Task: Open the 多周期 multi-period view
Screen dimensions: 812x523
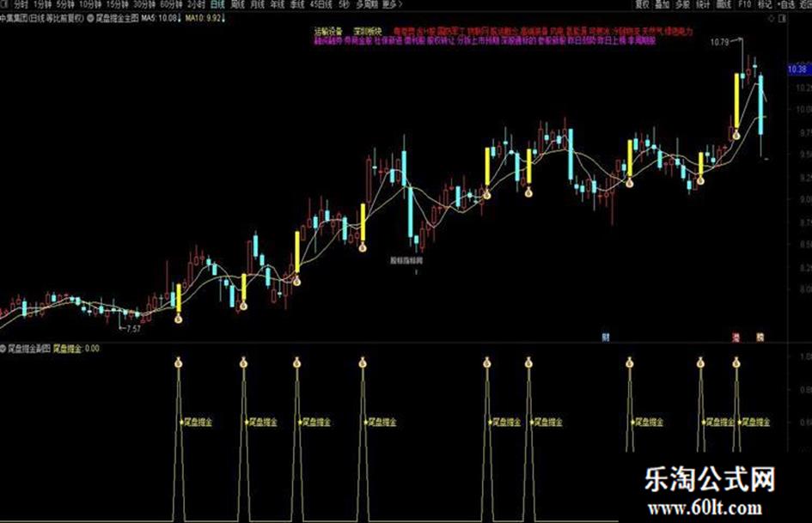Action: tap(367, 4)
